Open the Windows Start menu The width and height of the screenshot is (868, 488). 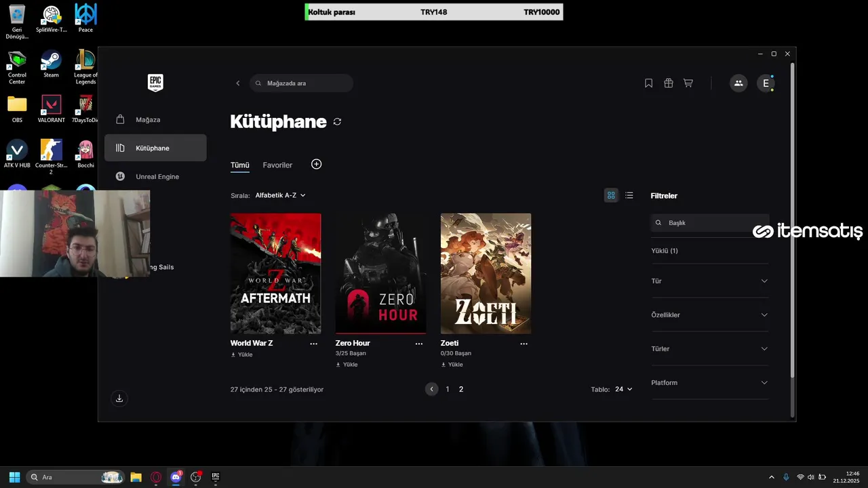point(14,477)
